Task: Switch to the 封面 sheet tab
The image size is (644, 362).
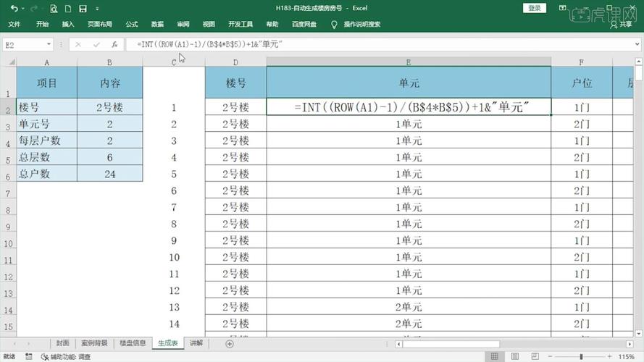Action: pos(63,343)
